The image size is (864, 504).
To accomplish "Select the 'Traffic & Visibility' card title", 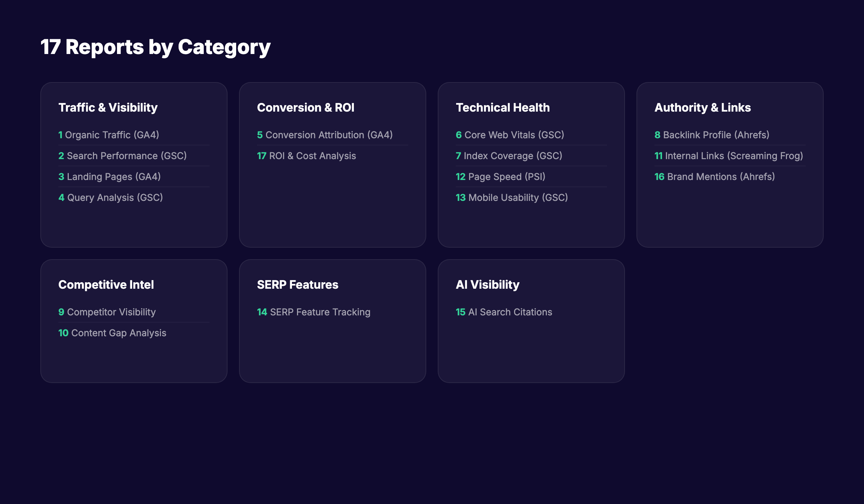I will [x=108, y=107].
